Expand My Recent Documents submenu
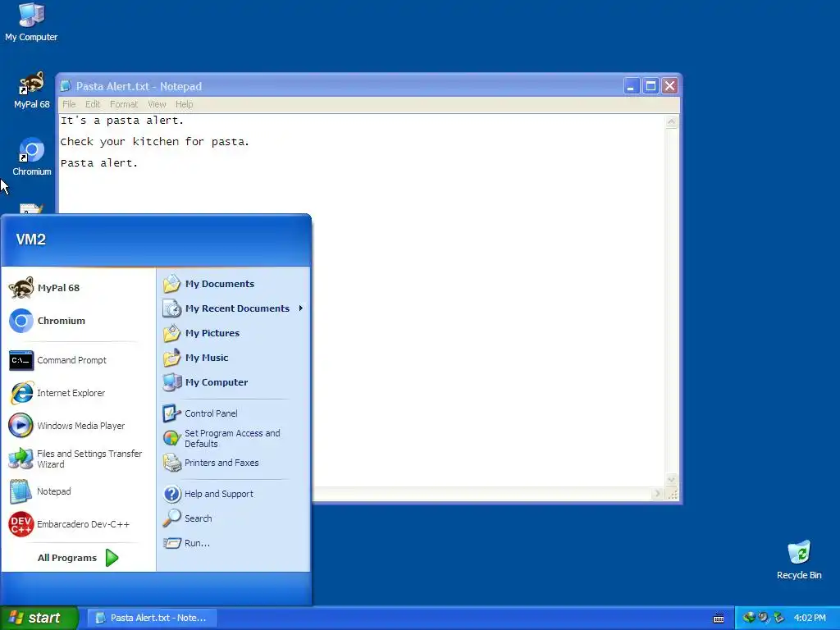The width and height of the screenshot is (840, 630). [x=233, y=308]
